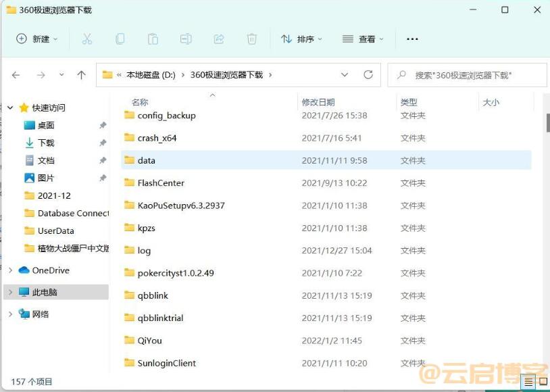Select the qbblink folder icon
Screen dimensions: 550x392
[x=130, y=295]
